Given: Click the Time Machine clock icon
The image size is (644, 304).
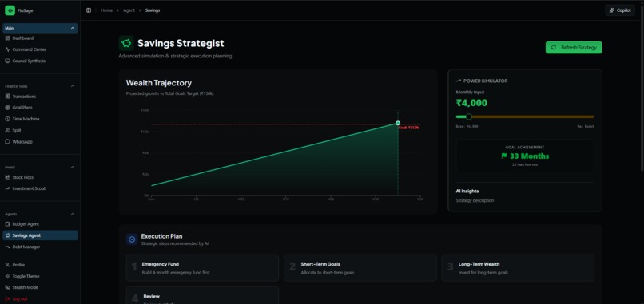Looking at the screenshot, I should (x=7, y=119).
